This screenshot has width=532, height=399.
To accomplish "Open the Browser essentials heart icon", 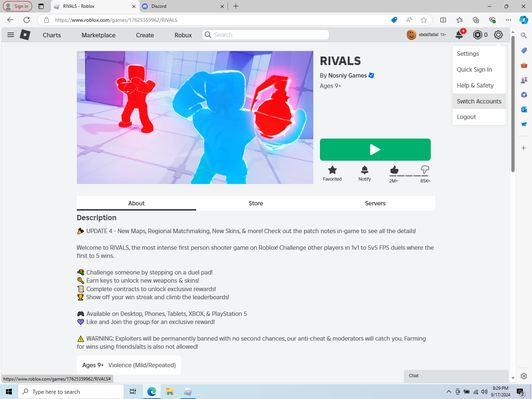I will pyautogui.click(x=492, y=20).
